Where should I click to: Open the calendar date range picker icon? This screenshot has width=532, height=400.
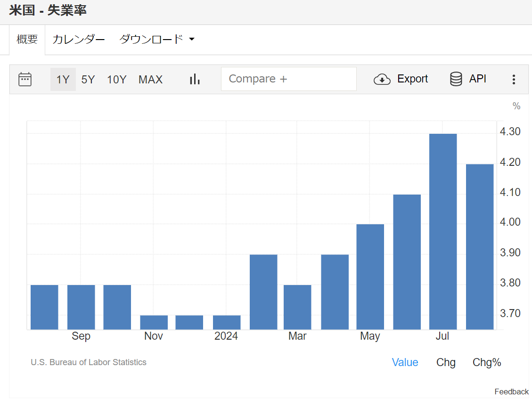pyautogui.click(x=25, y=79)
